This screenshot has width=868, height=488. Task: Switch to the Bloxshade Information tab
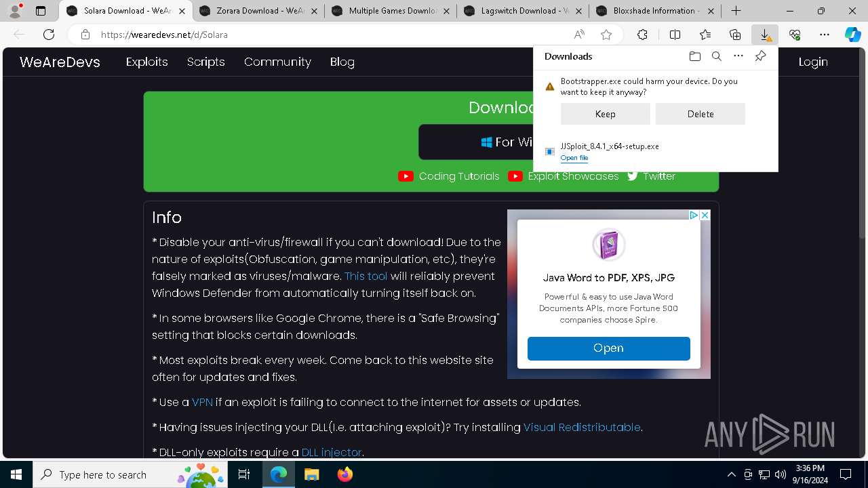pyautogui.click(x=655, y=11)
